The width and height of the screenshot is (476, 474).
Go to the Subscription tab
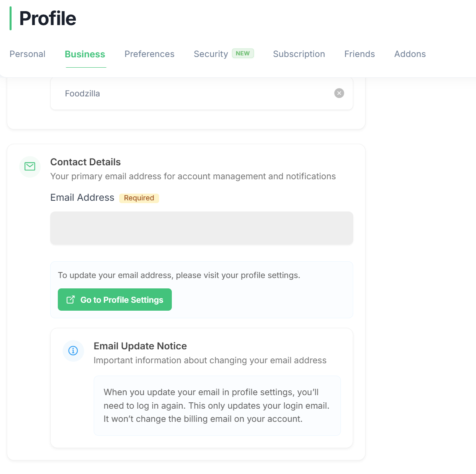pyautogui.click(x=299, y=54)
